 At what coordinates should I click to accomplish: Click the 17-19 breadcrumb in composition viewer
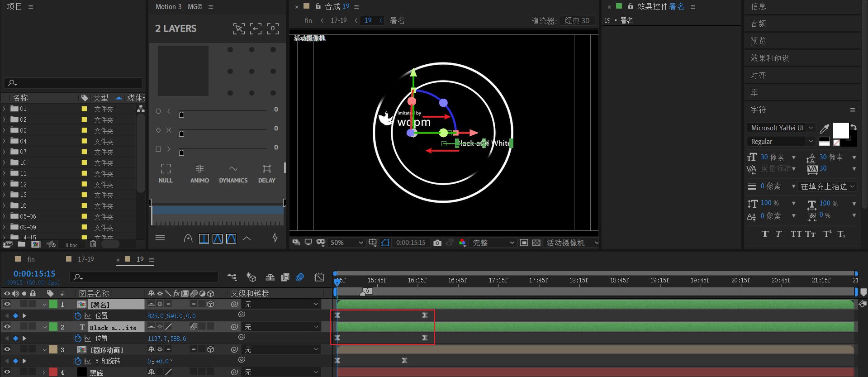click(338, 20)
